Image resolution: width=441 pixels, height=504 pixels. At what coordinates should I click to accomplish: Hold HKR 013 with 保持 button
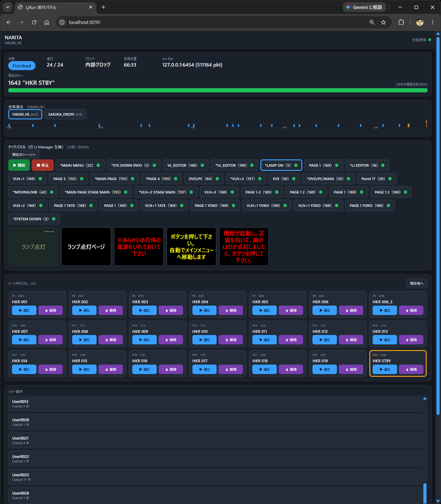pos(411,339)
